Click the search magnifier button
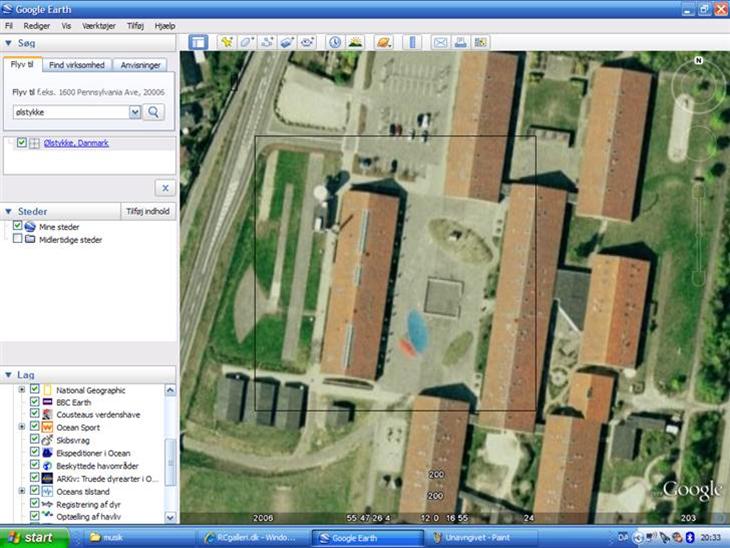 [x=153, y=112]
